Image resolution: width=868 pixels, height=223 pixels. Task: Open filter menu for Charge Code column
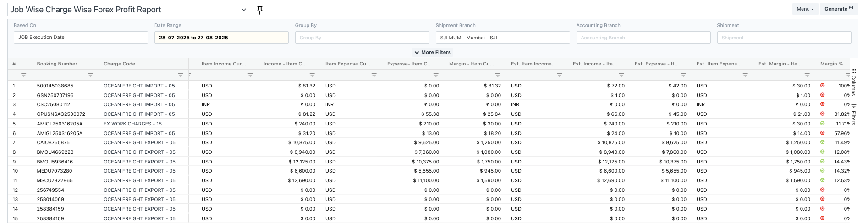pyautogui.click(x=180, y=75)
